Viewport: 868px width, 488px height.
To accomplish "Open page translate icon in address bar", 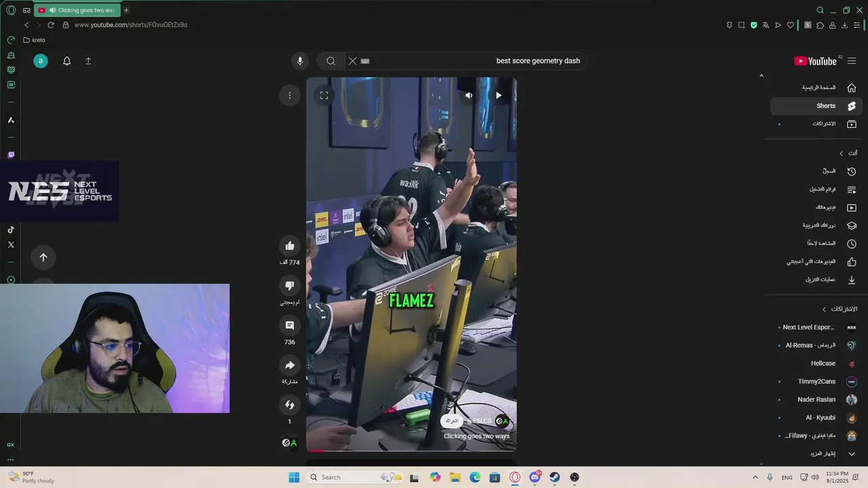I will [x=766, y=25].
